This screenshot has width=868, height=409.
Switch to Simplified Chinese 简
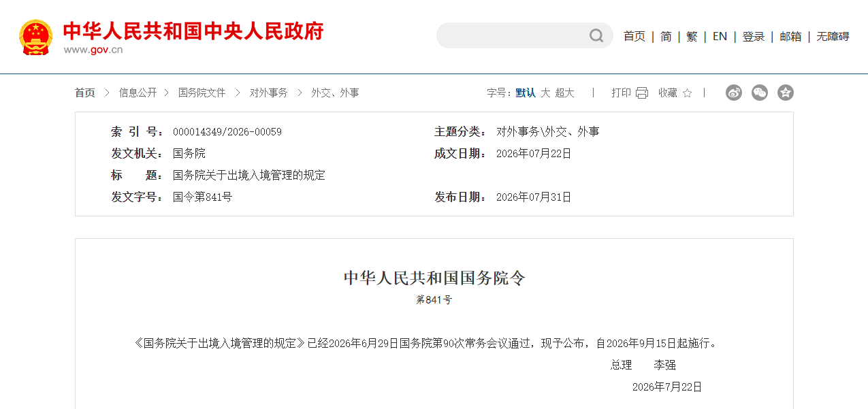666,37
